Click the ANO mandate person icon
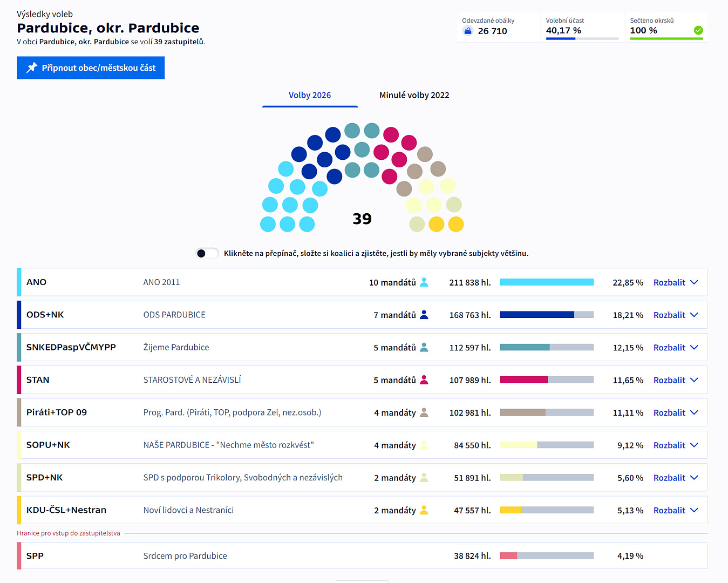This screenshot has height=583, width=728. (424, 282)
